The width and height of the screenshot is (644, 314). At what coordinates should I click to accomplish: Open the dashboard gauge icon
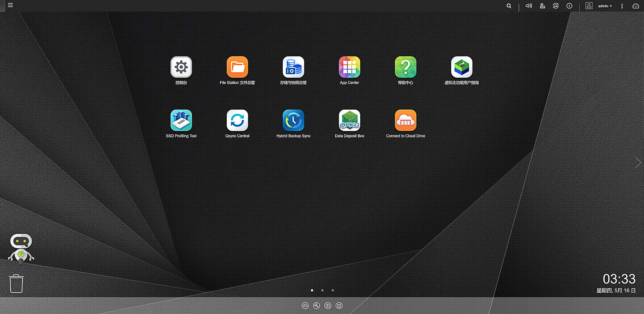pyautogui.click(x=636, y=6)
